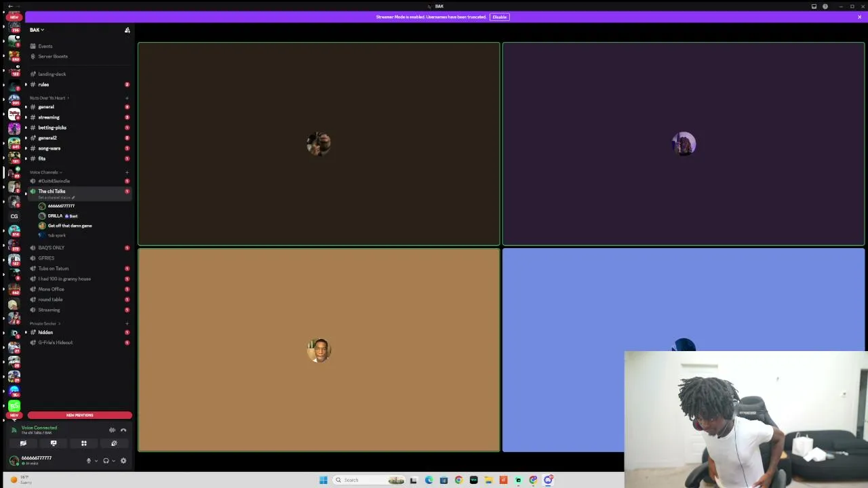Image resolution: width=868 pixels, height=488 pixels.
Task: Select bottom-left tan video tile
Action: click(x=319, y=350)
